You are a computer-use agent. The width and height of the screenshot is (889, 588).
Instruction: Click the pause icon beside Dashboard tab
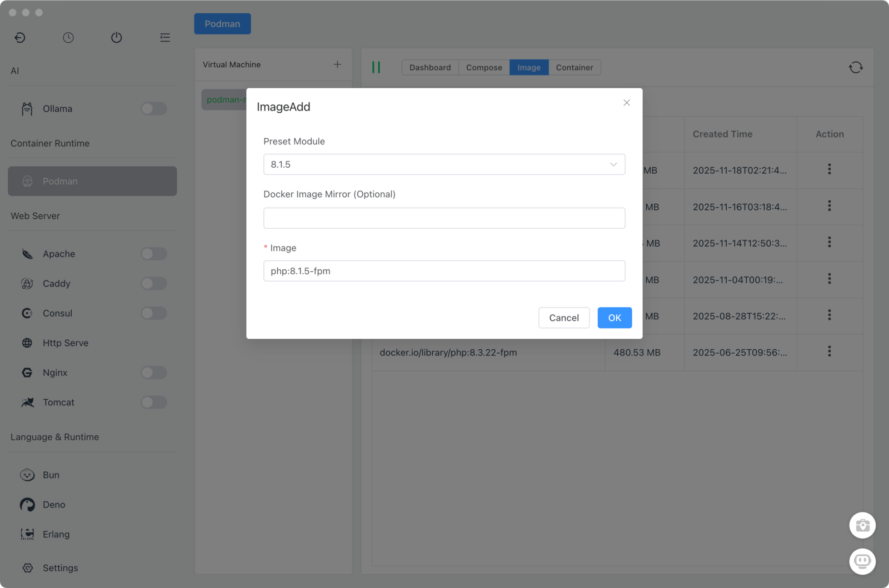click(x=376, y=67)
